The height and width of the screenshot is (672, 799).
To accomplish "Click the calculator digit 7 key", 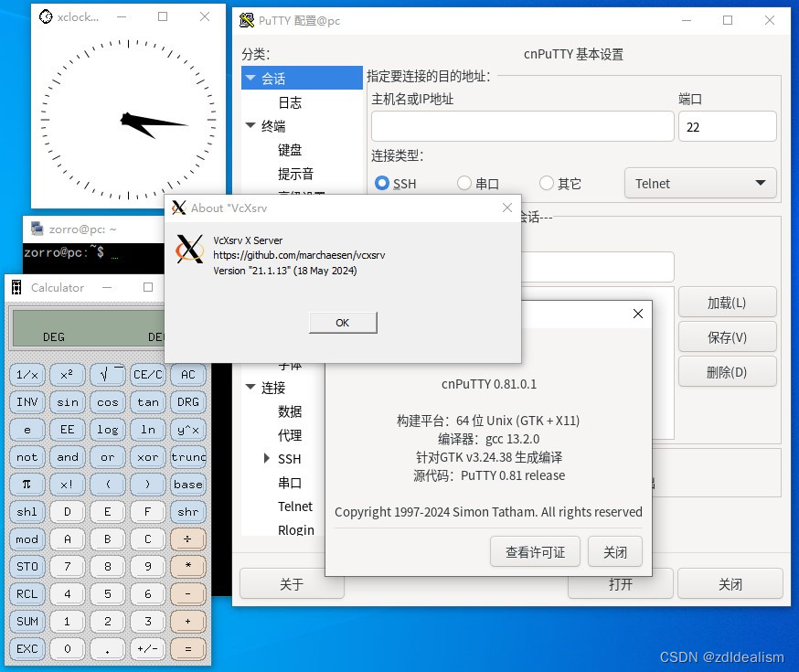I will coord(68,567).
